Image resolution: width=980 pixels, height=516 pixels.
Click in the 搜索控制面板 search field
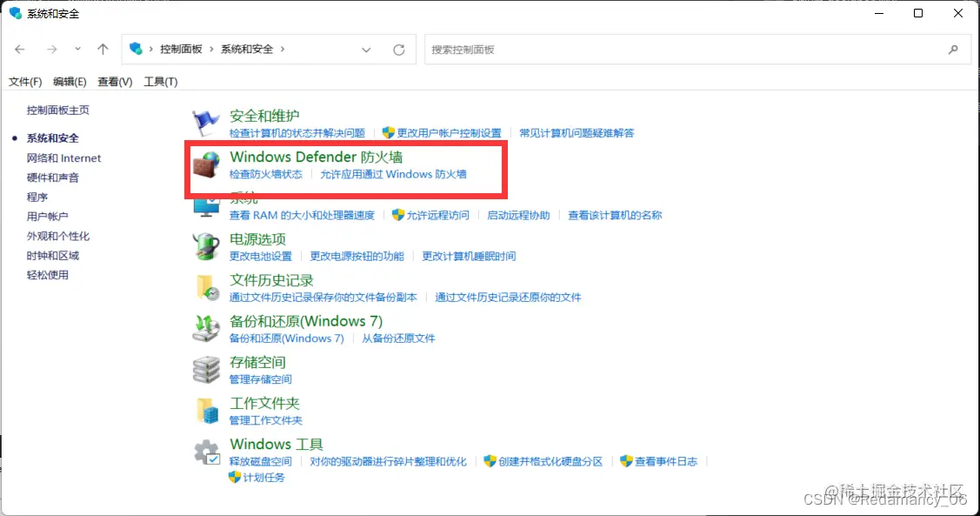click(697, 50)
